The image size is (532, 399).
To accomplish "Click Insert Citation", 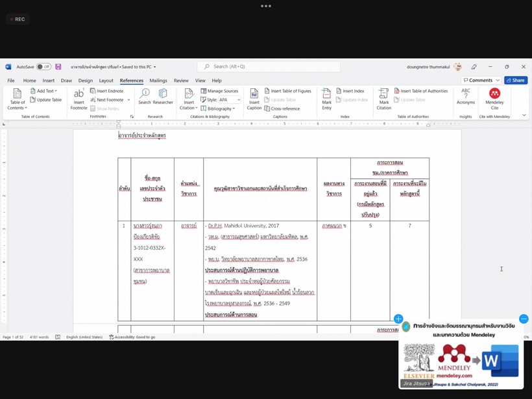I will point(189,99).
